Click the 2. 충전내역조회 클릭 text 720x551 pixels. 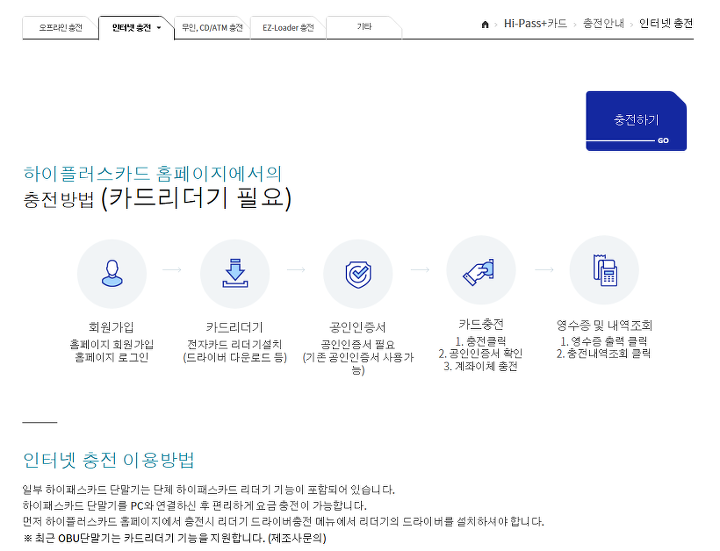(x=604, y=354)
